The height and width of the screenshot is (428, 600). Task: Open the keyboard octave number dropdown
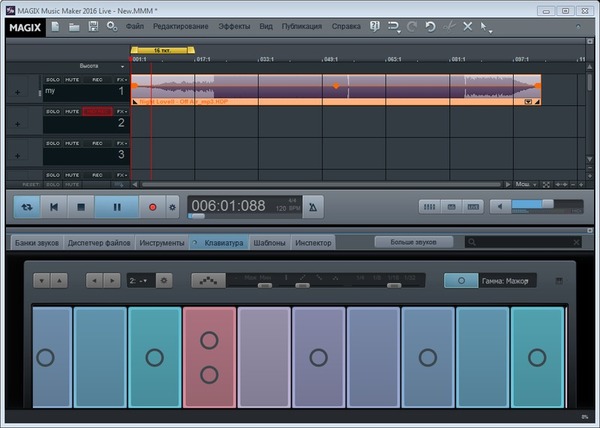tap(139, 281)
